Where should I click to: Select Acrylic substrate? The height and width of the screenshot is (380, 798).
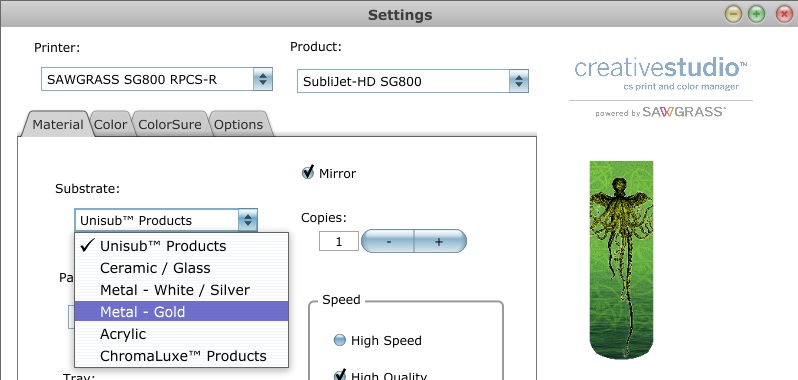(x=182, y=334)
